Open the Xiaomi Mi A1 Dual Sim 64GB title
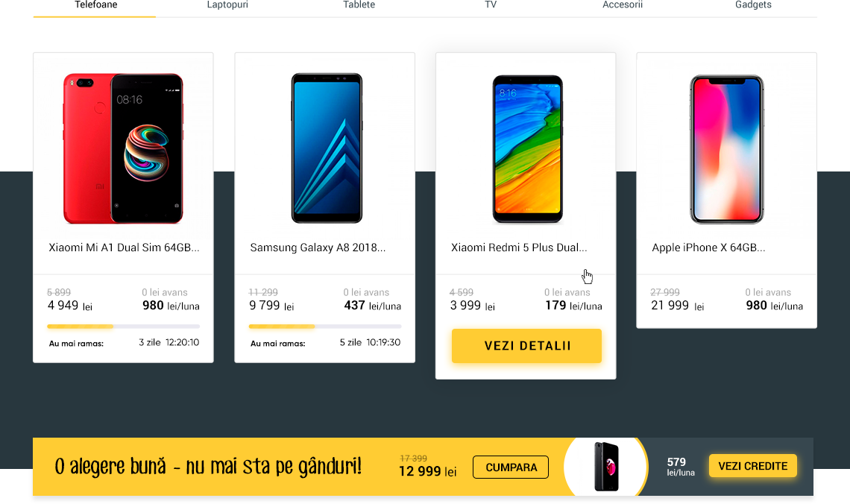This screenshot has width=850, height=504. pos(124,248)
